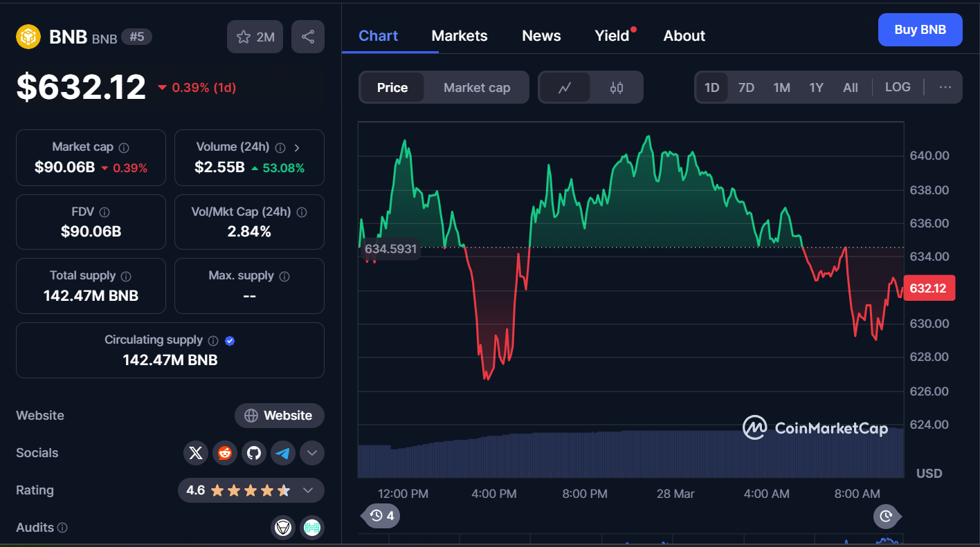Screen dimensions: 980x547
Task: Open the GitHub social link
Action: click(x=254, y=453)
